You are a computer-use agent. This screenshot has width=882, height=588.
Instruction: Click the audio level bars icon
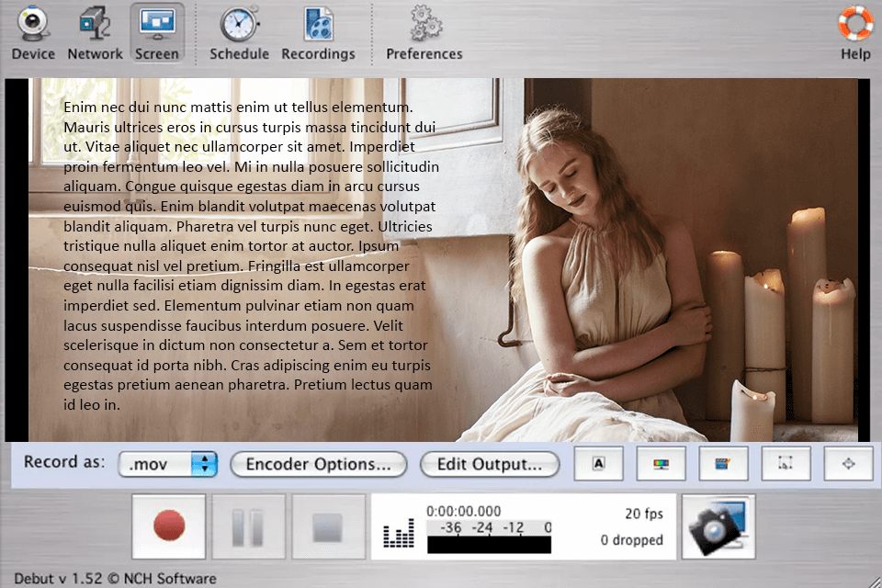(x=399, y=534)
